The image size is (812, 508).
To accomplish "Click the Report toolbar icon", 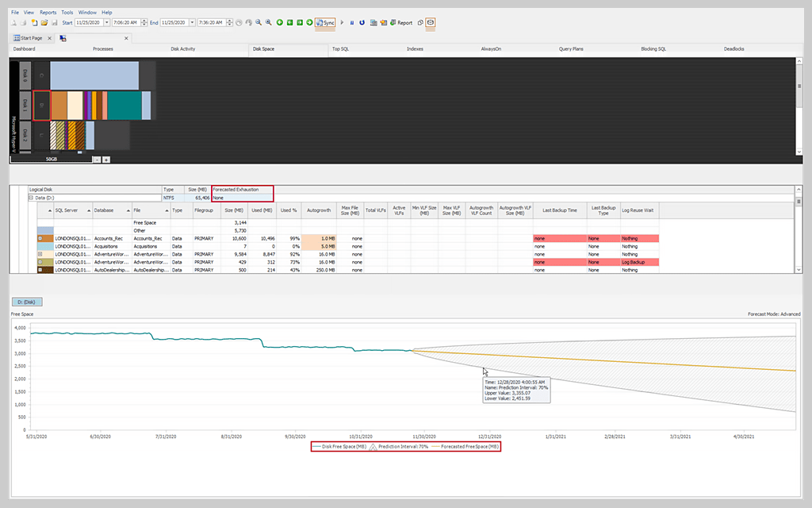I will (400, 23).
